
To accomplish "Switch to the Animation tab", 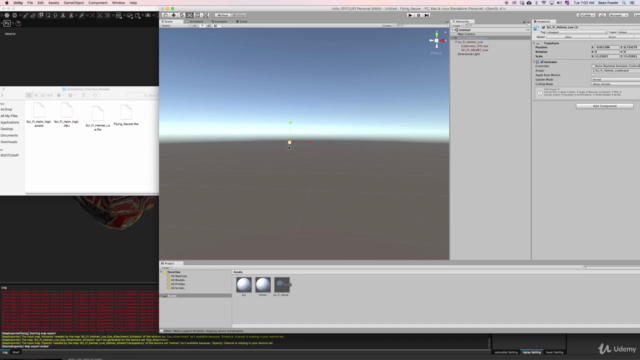I will pos(195,22).
